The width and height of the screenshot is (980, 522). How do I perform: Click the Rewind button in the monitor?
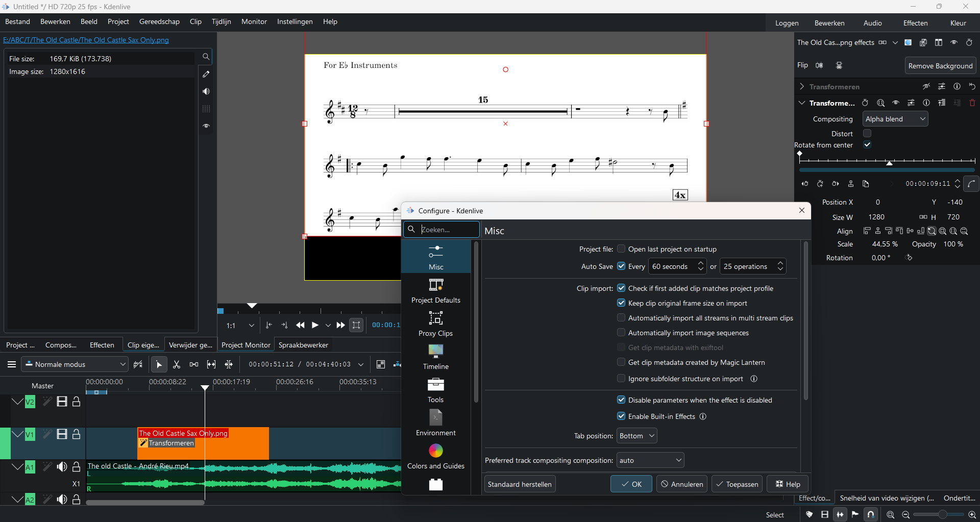tap(300, 325)
